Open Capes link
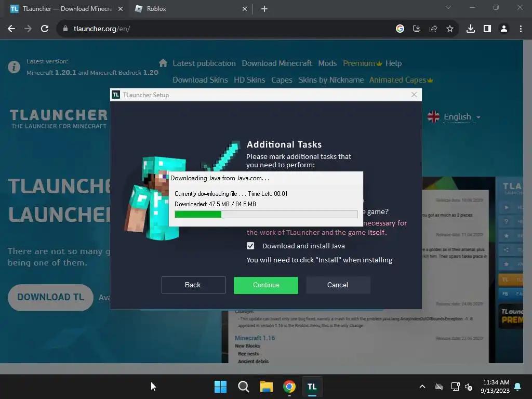The height and width of the screenshot is (399, 532). click(282, 80)
